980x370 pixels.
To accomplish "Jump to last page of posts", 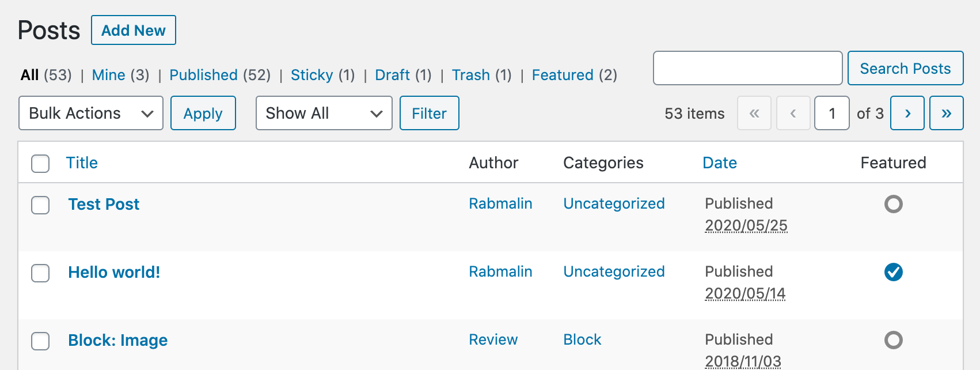I will pos(946,113).
